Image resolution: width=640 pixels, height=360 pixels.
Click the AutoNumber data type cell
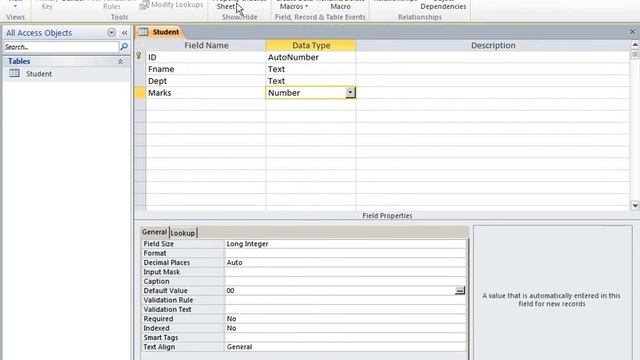coord(311,57)
